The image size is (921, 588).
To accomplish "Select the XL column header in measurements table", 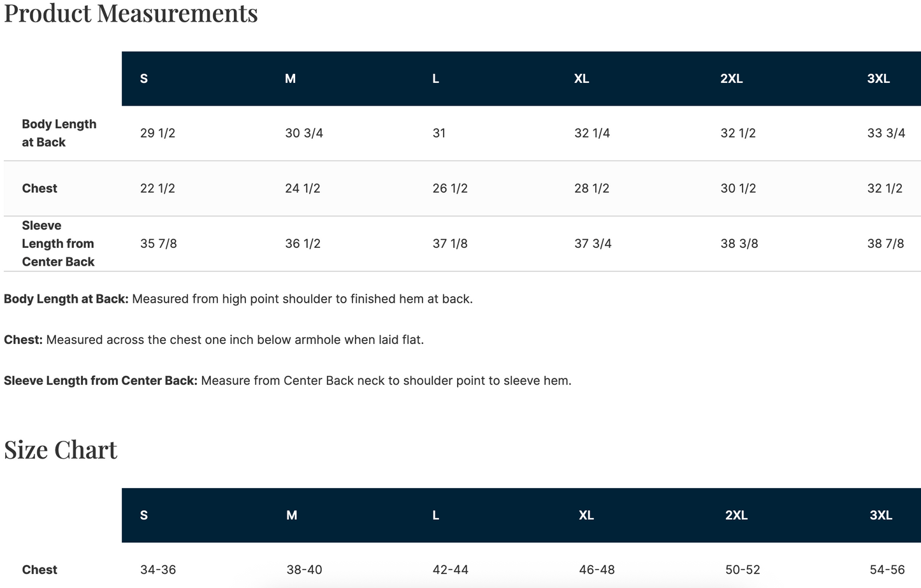I will 581,78.
